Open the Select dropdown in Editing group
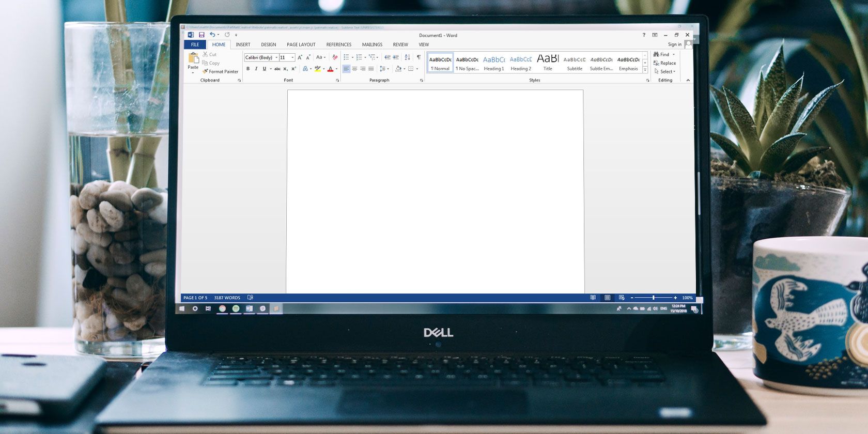 665,72
